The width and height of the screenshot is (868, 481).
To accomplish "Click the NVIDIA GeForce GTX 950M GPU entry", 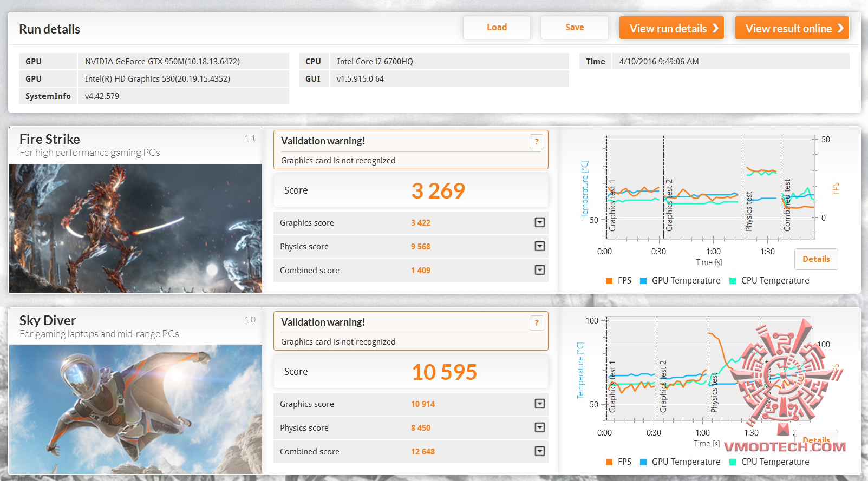I will [x=162, y=62].
